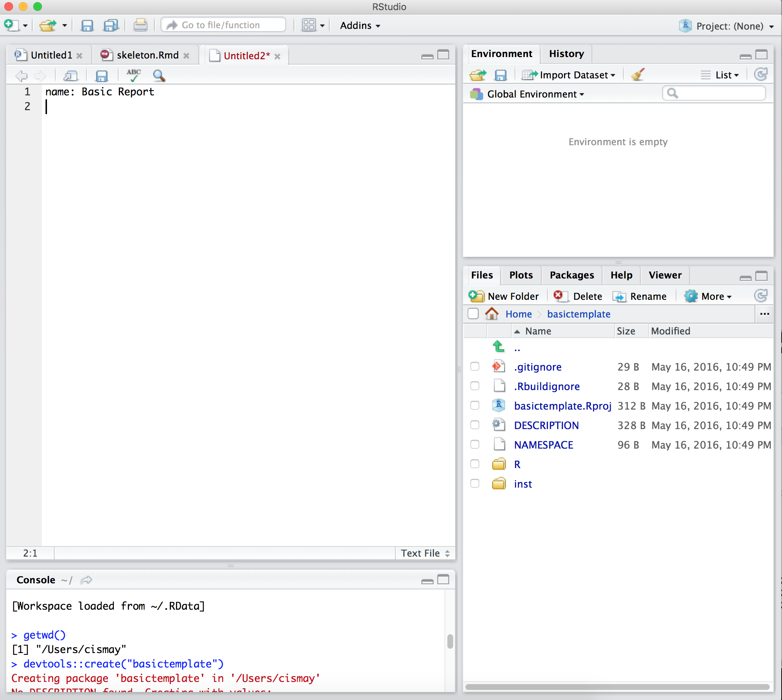Open the Project (None) menu

tap(729, 26)
